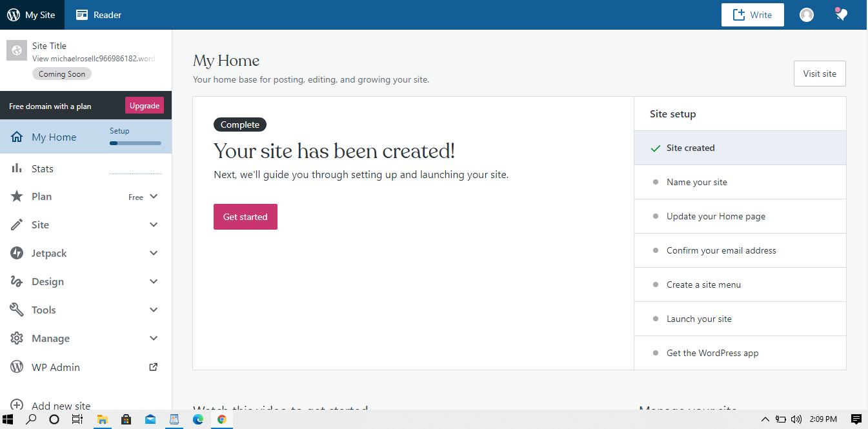Click the Design squiggle icon
Screen dimensions: 868x429
(17, 282)
